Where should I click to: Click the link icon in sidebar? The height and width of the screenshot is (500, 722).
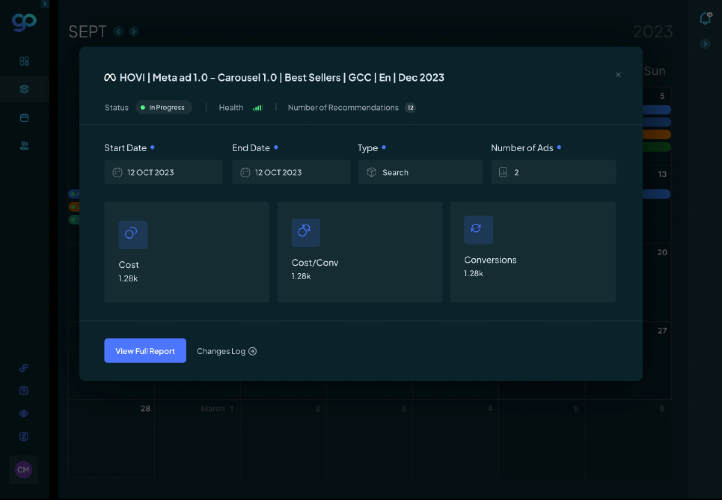24,367
